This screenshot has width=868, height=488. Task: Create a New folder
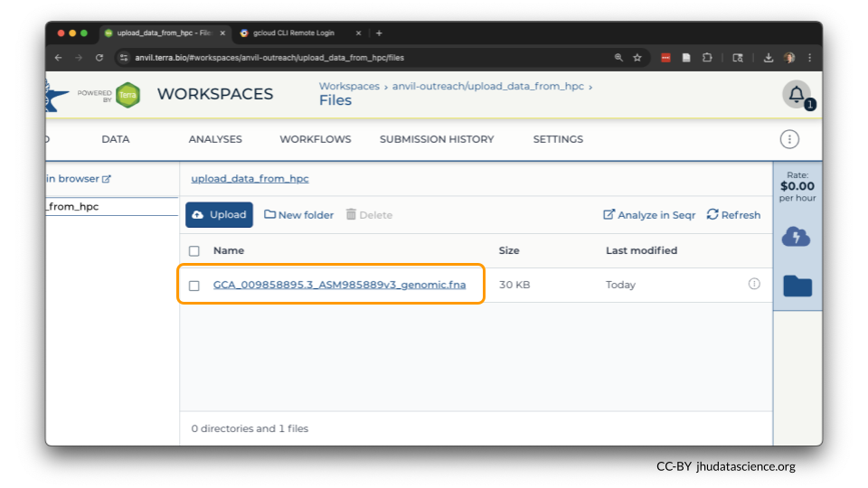(x=299, y=215)
